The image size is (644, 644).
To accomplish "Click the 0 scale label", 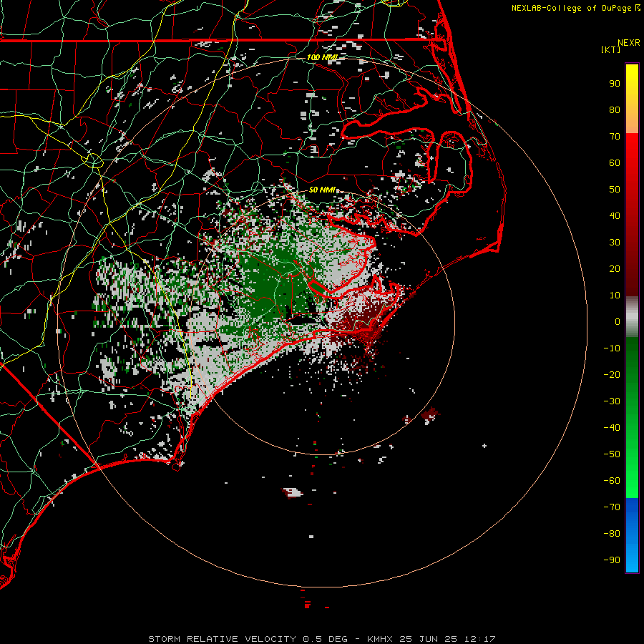I will click(x=618, y=321).
